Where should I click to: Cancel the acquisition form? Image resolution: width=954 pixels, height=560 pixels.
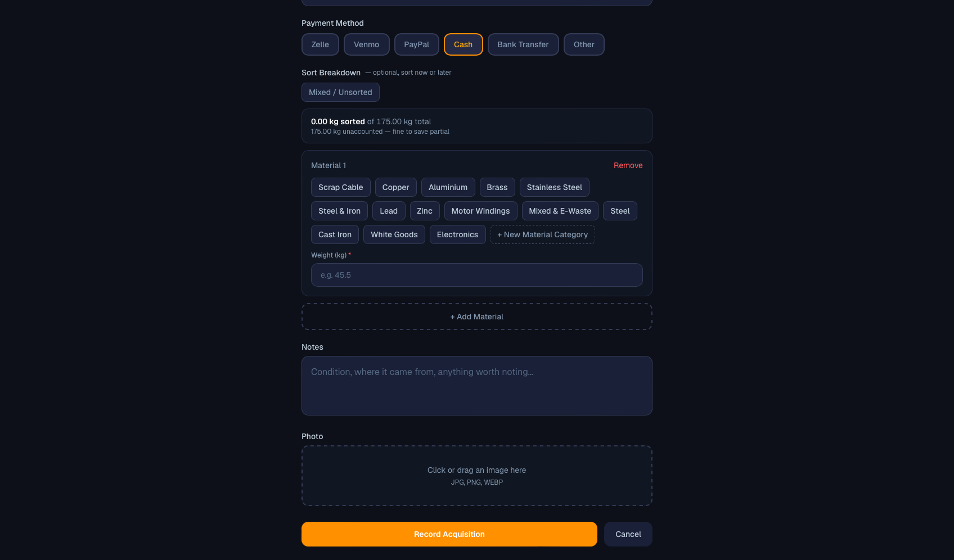tap(628, 534)
